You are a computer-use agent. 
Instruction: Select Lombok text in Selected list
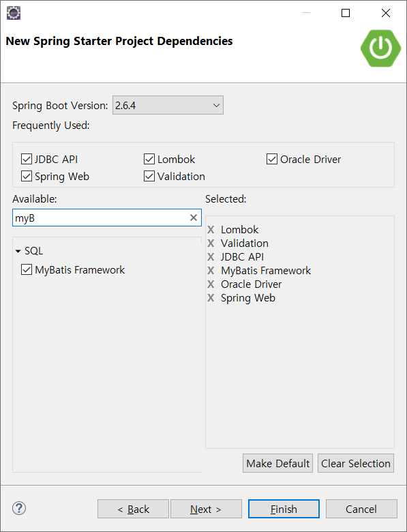239,230
